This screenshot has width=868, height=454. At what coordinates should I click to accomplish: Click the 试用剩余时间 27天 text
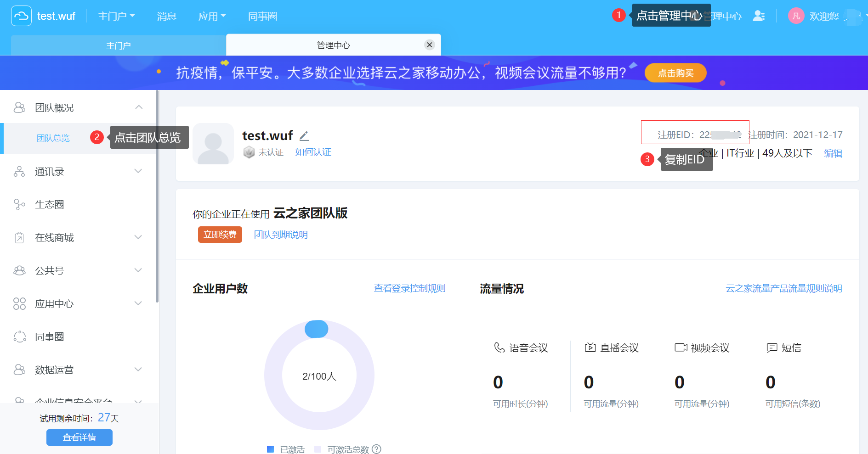pyautogui.click(x=79, y=418)
